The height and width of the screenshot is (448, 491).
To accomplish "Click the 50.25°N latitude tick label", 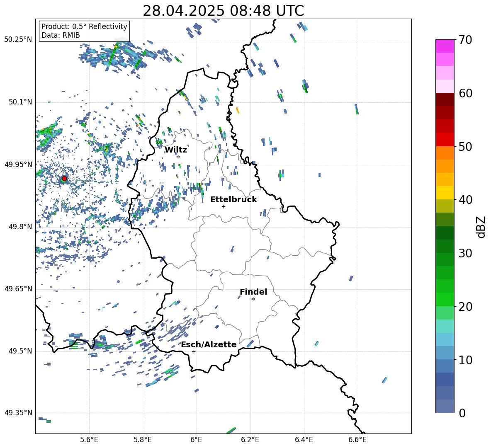I will pyautogui.click(x=18, y=40).
